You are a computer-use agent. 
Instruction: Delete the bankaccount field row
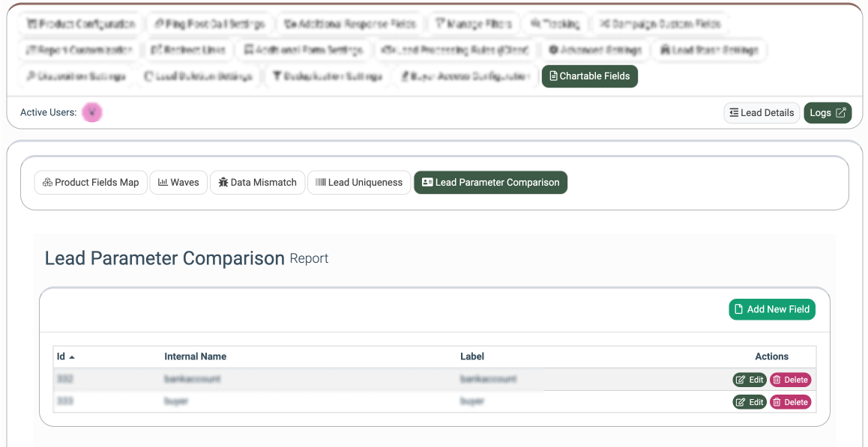790,380
